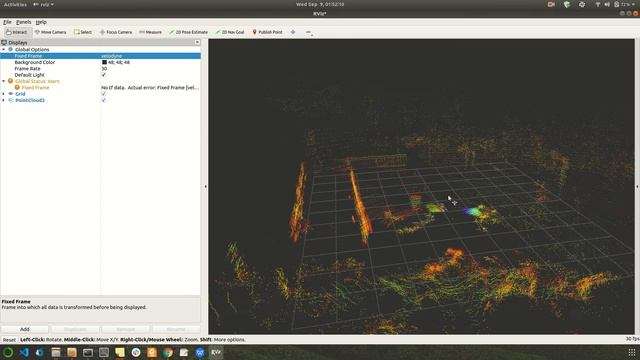Activate the 2D Nav Goal tool
The width and height of the screenshot is (640, 360).
230,32
